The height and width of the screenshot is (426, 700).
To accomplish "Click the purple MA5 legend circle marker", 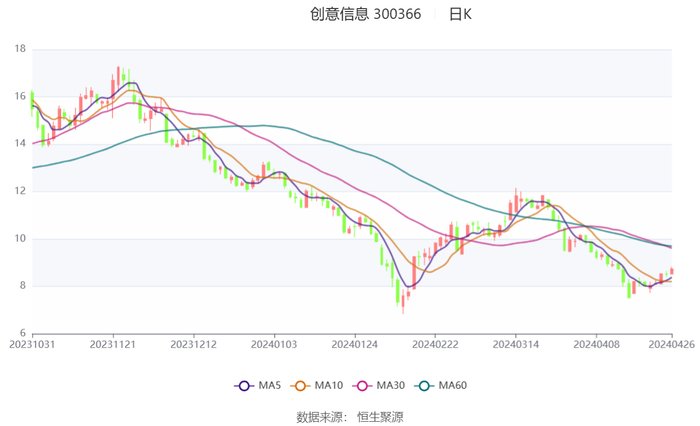I will [x=242, y=385].
